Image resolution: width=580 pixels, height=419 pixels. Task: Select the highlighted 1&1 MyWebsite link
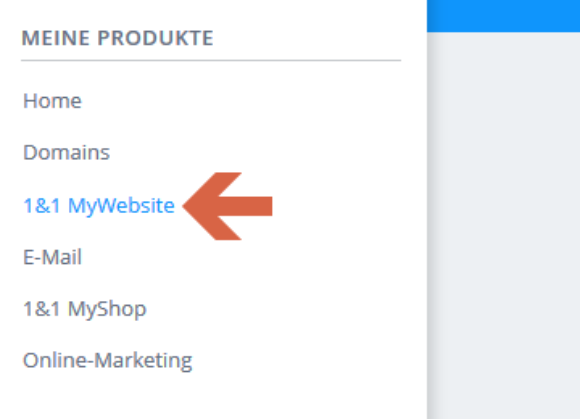(99, 206)
